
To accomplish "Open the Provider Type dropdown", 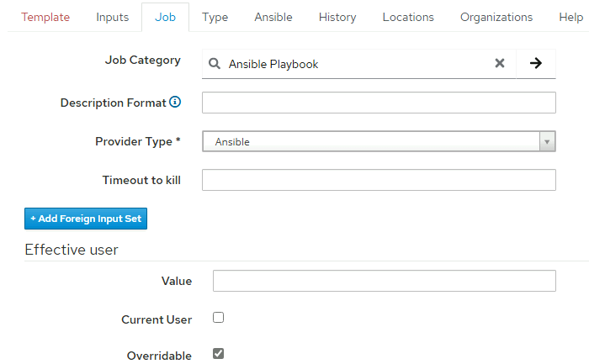I will coord(379,141).
